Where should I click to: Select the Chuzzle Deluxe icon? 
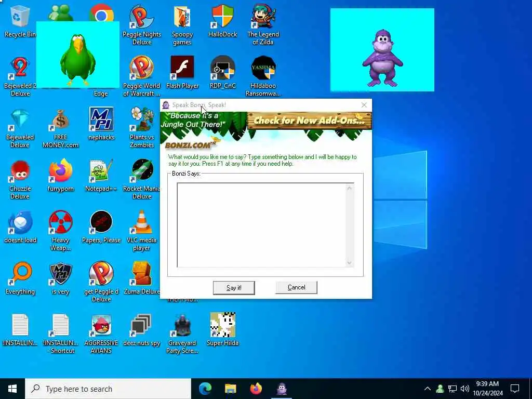pos(20,171)
